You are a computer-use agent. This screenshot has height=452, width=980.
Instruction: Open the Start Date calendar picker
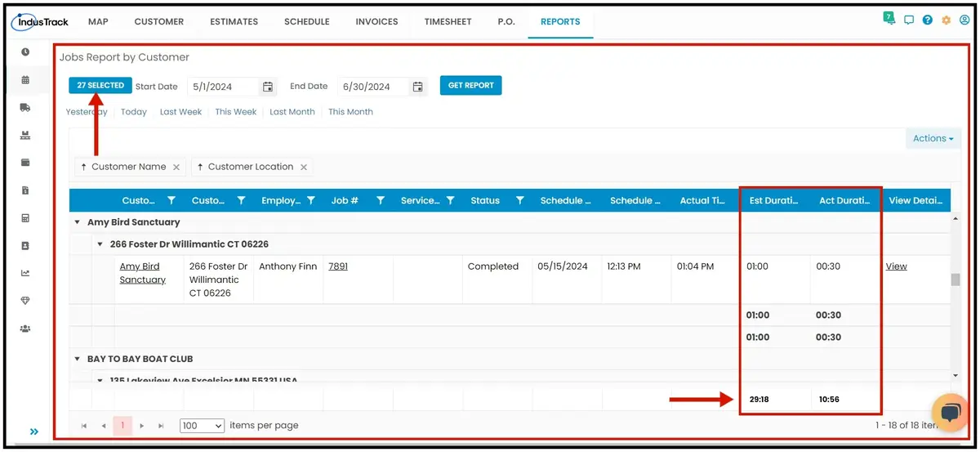268,87
